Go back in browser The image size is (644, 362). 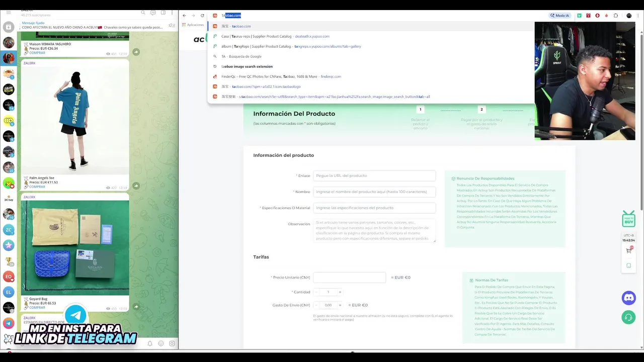pyautogui.click(x=184, y=16)
